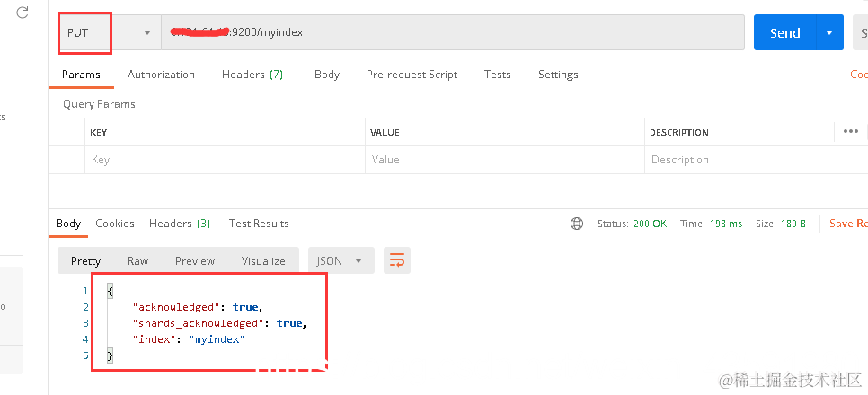Select the Raw response view
The height and width of the screenshot is (395, 868).
tap(137, 260)
